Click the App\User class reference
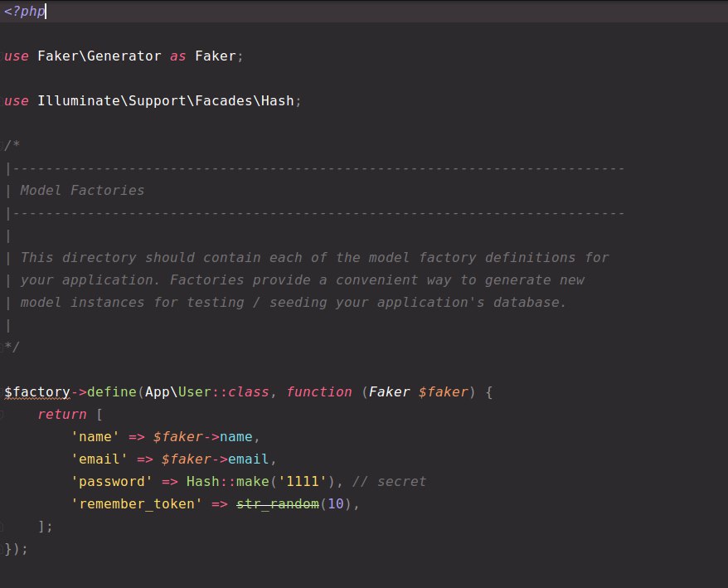Screen dimensions: 728x588 point(178,392)
